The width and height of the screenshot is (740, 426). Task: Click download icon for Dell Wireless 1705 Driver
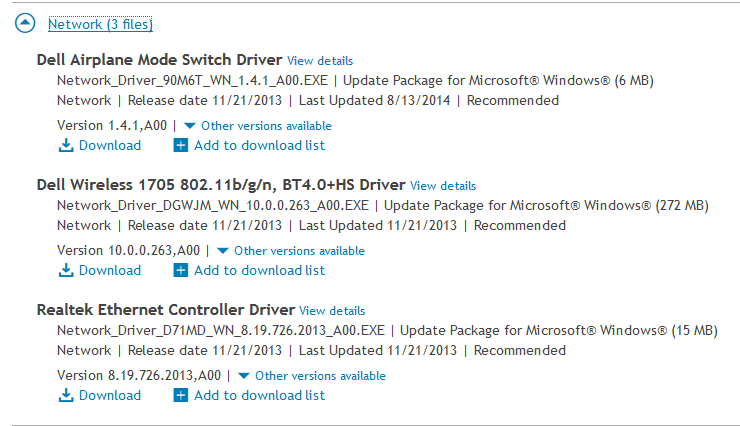coord(66,270)
